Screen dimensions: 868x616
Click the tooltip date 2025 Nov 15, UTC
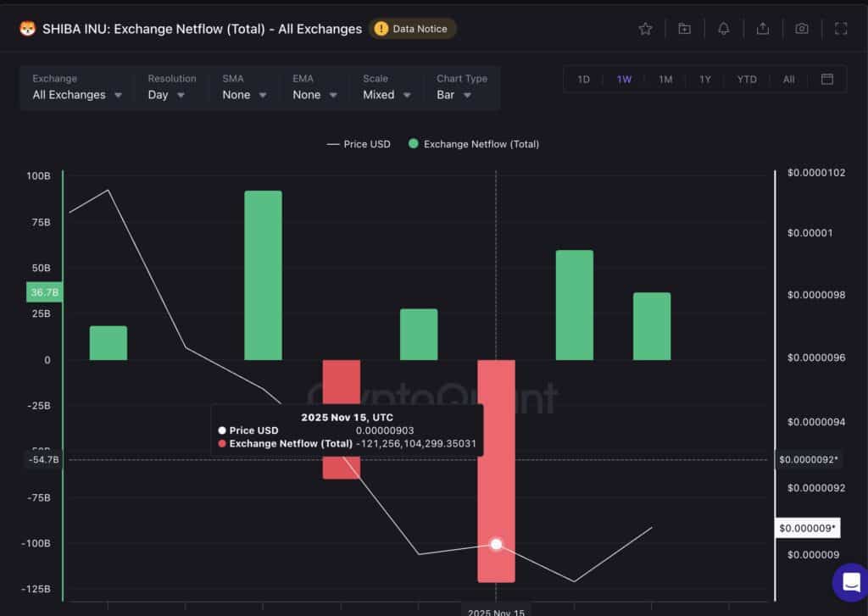tap(347, 418)
